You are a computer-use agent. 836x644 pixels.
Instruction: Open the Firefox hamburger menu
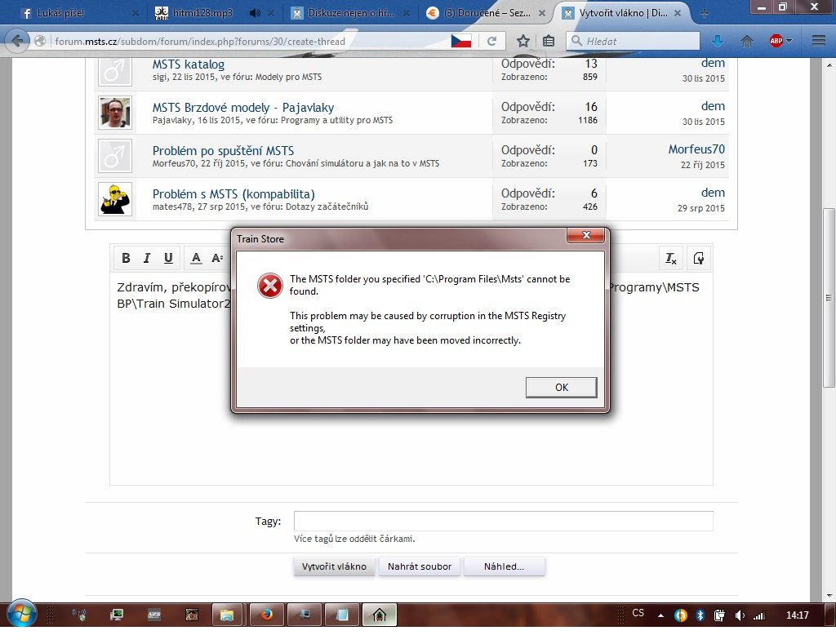click(x=819, y=41)
